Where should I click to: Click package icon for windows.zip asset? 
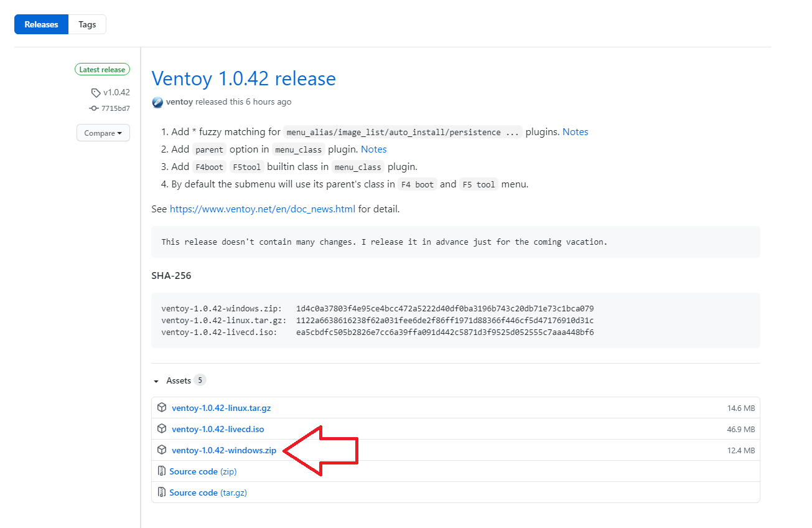click(162, 450)
